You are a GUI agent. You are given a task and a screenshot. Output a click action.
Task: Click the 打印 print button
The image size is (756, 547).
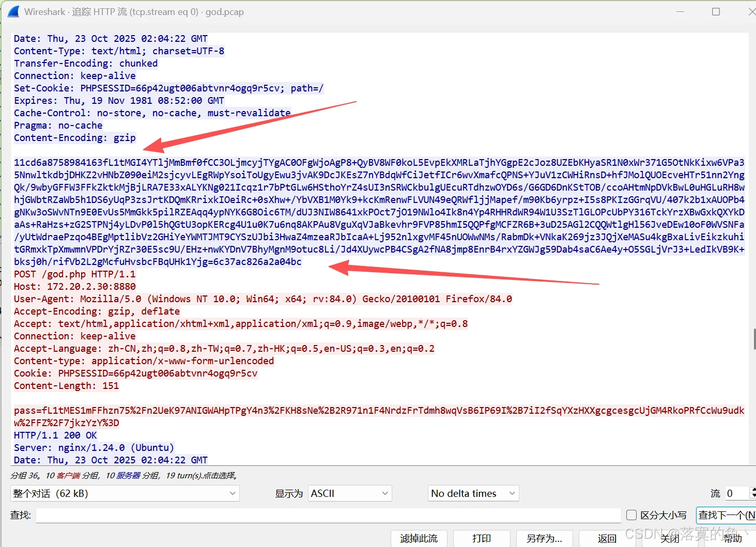point(482,538)
